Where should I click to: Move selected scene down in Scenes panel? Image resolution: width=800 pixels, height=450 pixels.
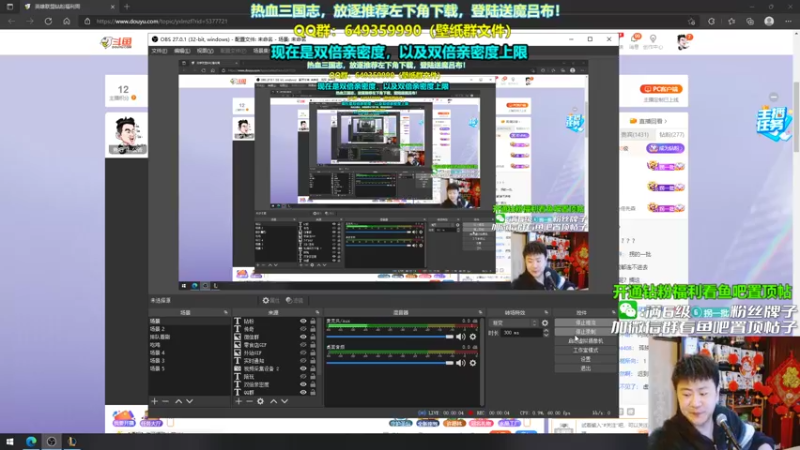click(x=189, y=402)
